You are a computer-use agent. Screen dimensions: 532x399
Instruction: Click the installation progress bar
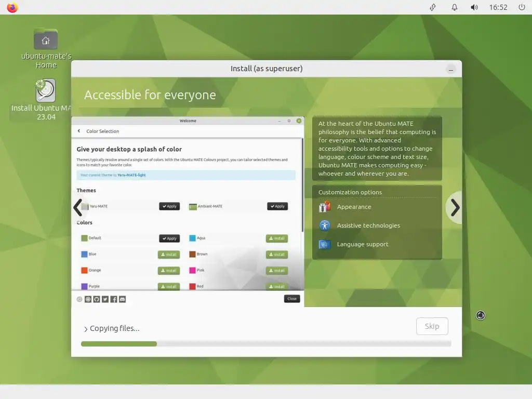(266, 344)
